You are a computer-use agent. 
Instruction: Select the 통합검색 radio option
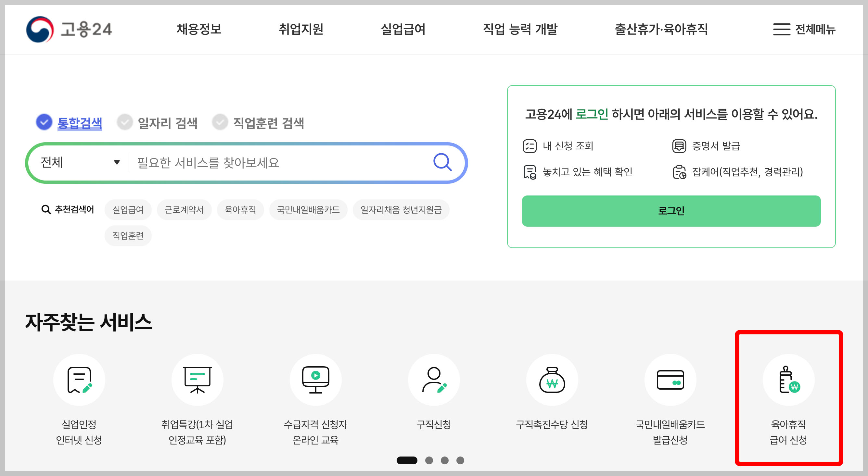click(x=44, y=122)
